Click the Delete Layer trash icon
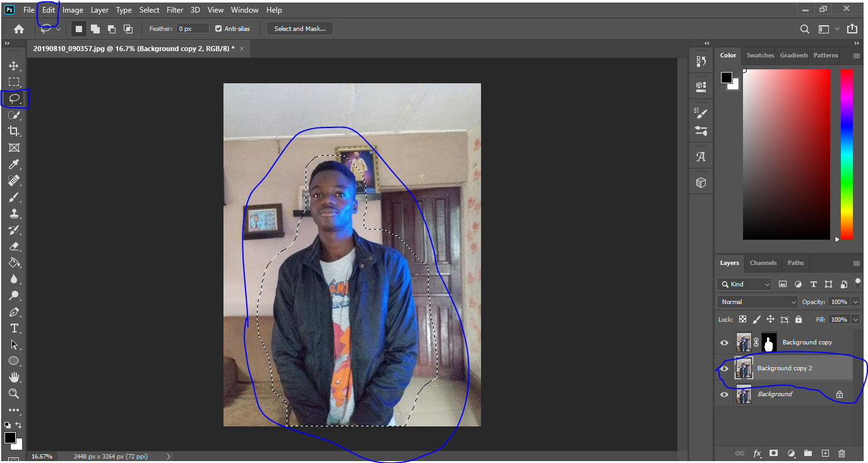This screenshot has height=463, width=868. tap(841, 453)
